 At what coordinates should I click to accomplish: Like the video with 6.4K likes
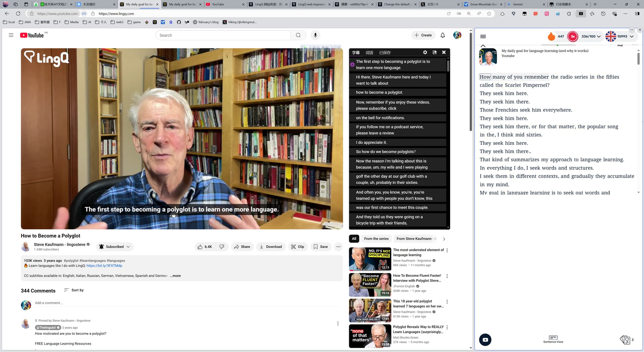[x=205, y=247]
